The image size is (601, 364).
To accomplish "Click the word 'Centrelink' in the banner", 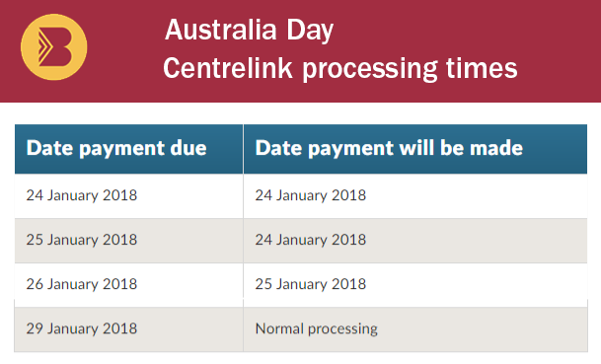I will click(228, 68).
